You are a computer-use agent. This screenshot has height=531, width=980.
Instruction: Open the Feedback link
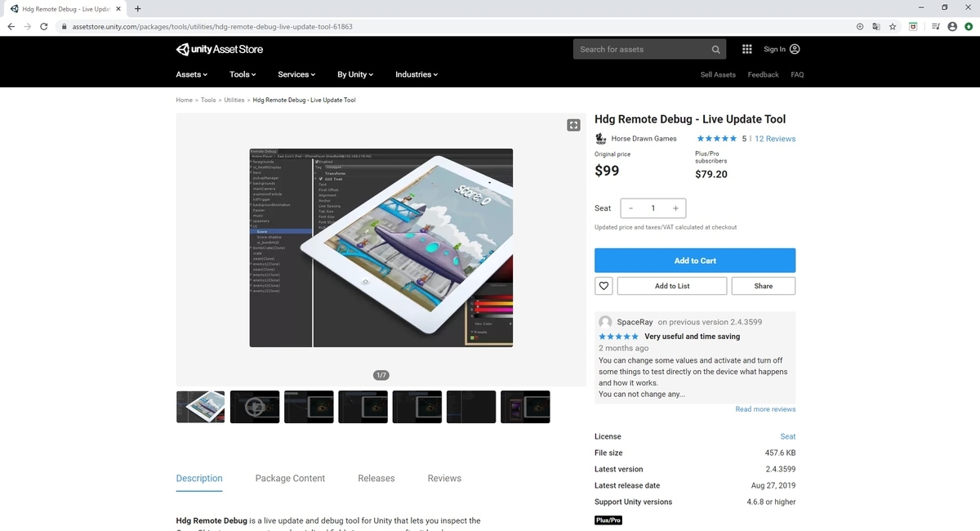[x=763, y=74]
